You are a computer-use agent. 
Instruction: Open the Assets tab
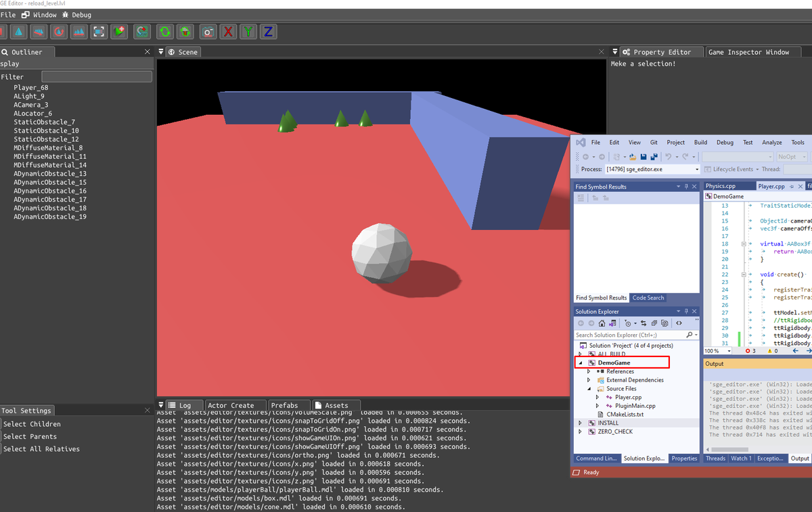tap(336, 406)
